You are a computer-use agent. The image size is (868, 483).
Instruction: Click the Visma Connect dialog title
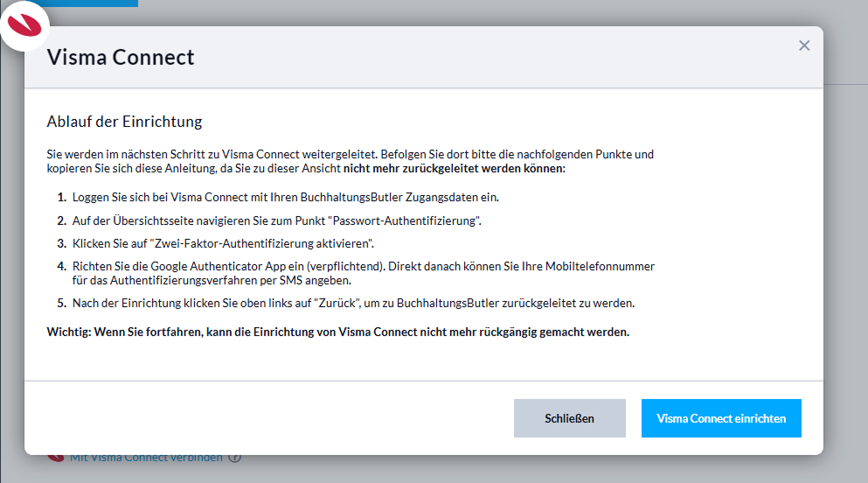click(x=121, y=58)
